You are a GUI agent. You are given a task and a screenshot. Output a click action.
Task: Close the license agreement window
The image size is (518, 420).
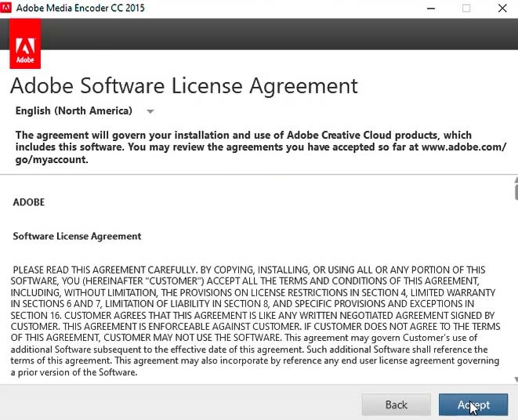[502, 9]
